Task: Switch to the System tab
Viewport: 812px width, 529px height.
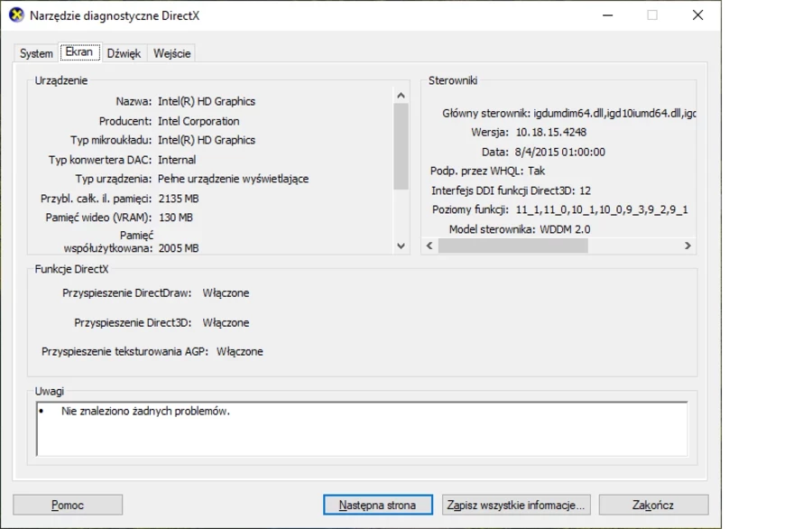Action: click(x=36, y=53)
